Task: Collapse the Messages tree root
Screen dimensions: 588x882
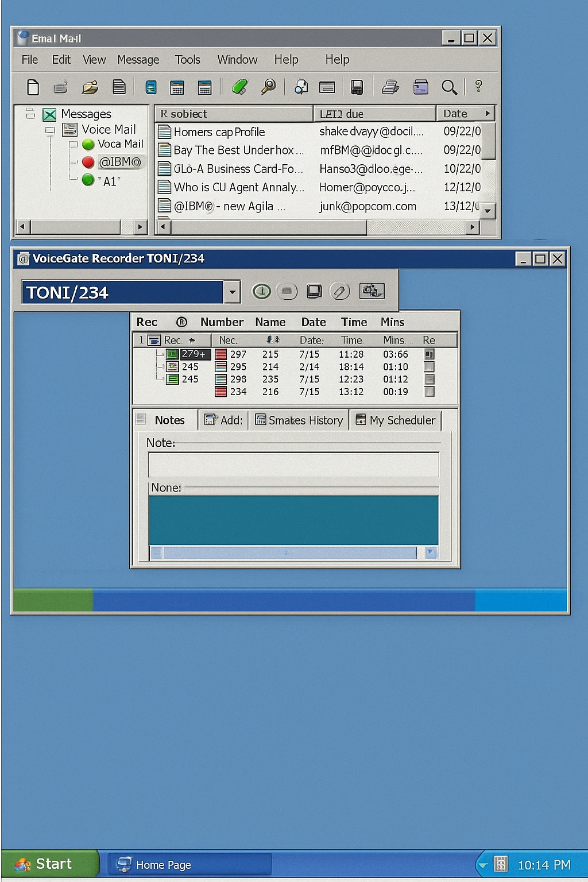Action: click(x=30, y=114)
